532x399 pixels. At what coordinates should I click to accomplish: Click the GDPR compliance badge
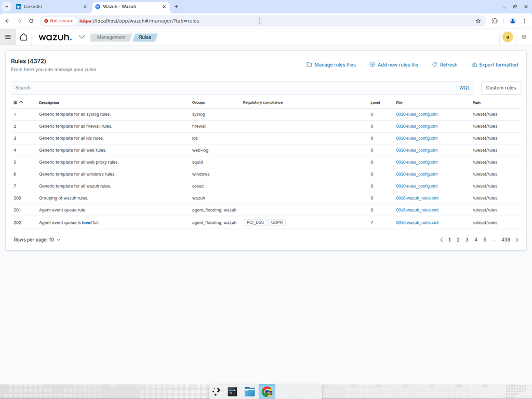[x=277, y=222]
